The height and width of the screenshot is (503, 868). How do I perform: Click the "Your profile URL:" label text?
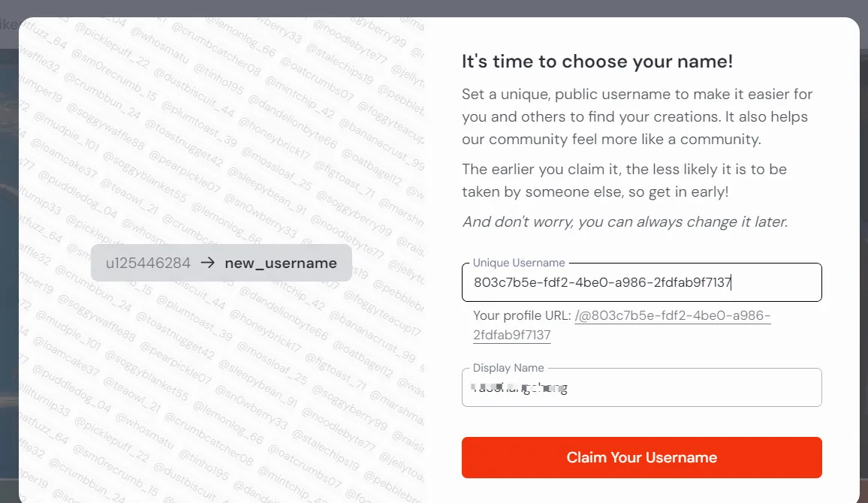522,316
